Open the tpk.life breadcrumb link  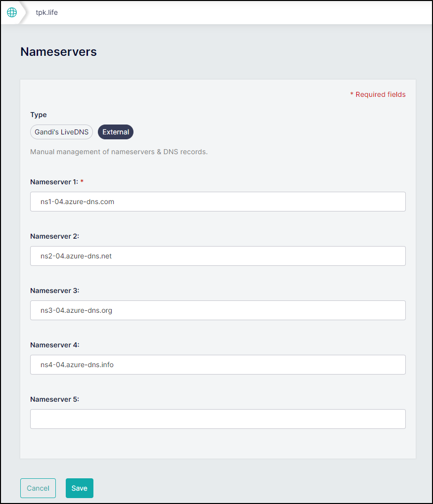[46, 12]
